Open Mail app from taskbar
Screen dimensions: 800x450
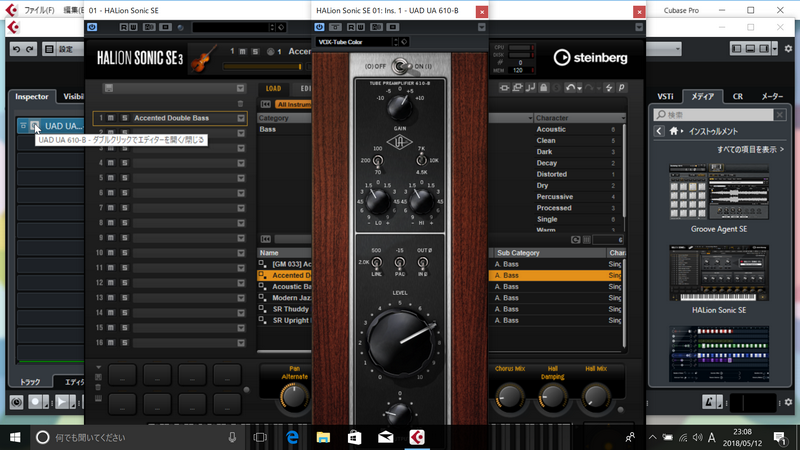pos(386,437)
